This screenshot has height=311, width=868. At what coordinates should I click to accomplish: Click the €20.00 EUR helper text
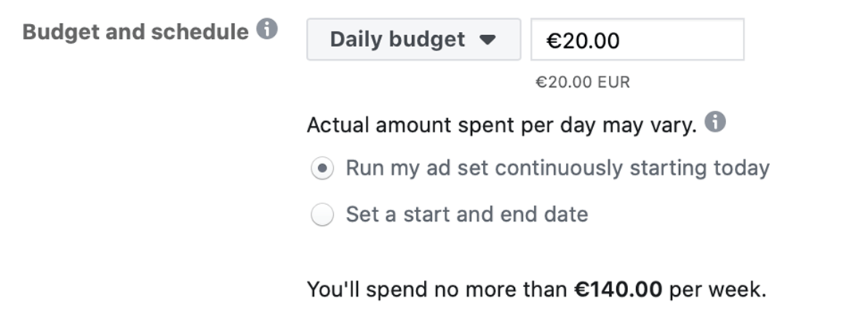(x=583, y=82)
